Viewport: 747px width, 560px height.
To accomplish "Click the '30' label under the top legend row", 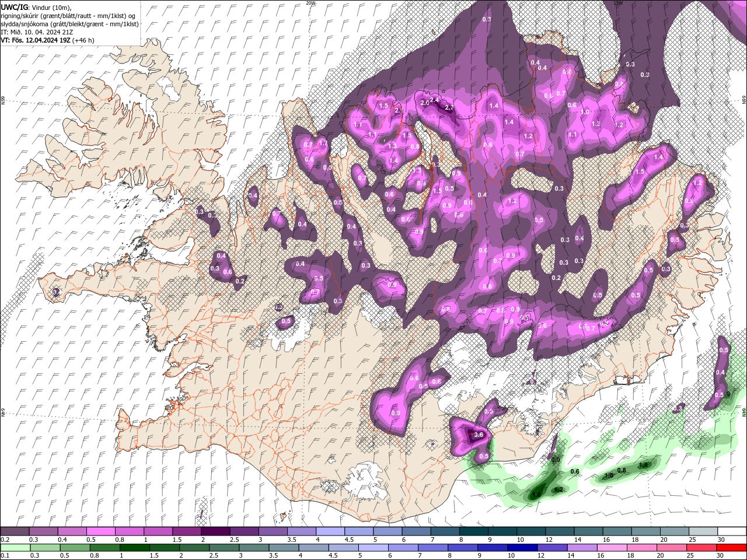I will tap(720, 540).
